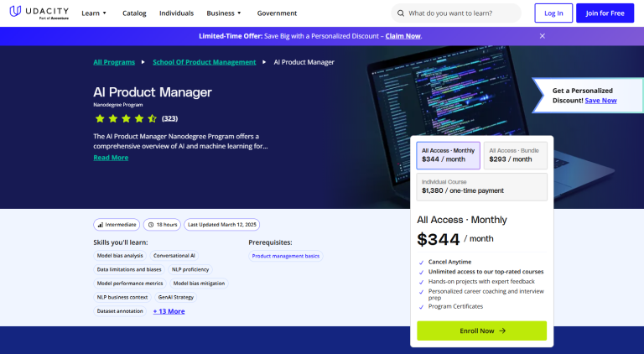Viewport: 644px width, 354px height.
Task: Click the Model bias analysis skill tag
Action: point(120,256)
